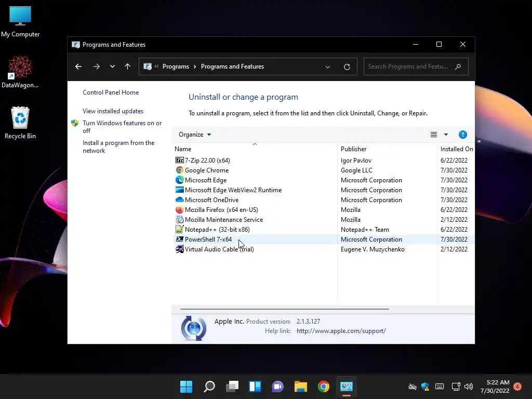Open My Computer desktop icon
The width and height of the screenshot is (532, 399).
click(20, 21)
